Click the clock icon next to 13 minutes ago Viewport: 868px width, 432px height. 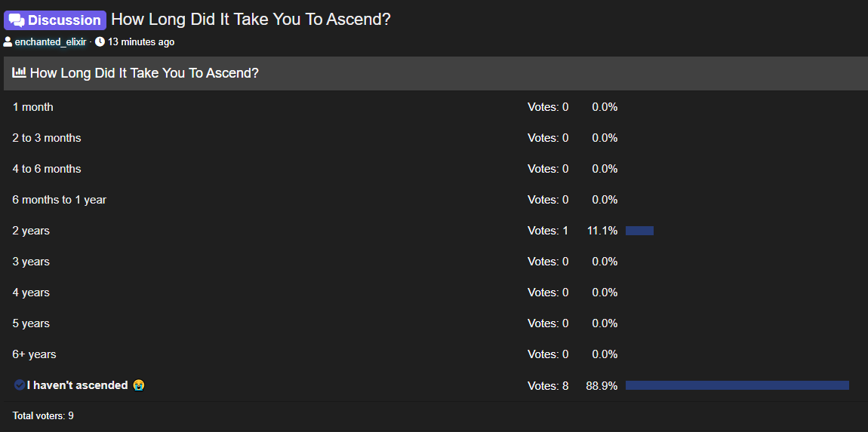(100, 41)
